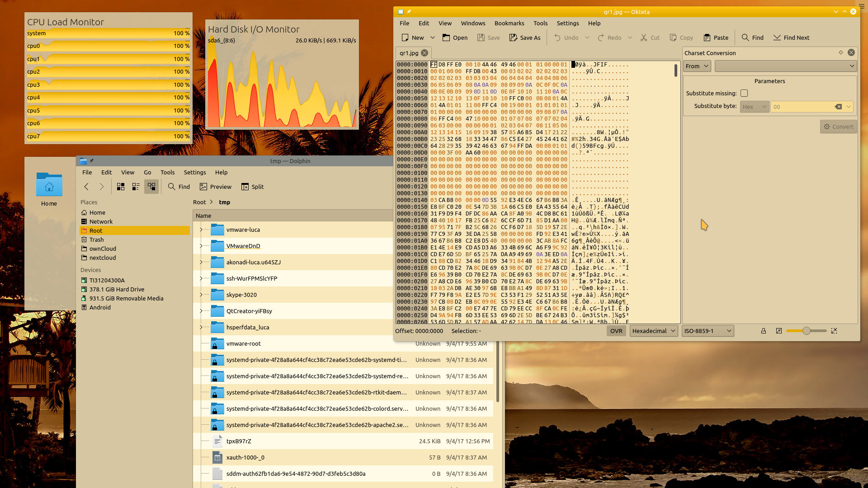Viewport: 868px width, 488px height.
Task: Click the greyed-out Save button in Okteta
Action: [489, 38]
